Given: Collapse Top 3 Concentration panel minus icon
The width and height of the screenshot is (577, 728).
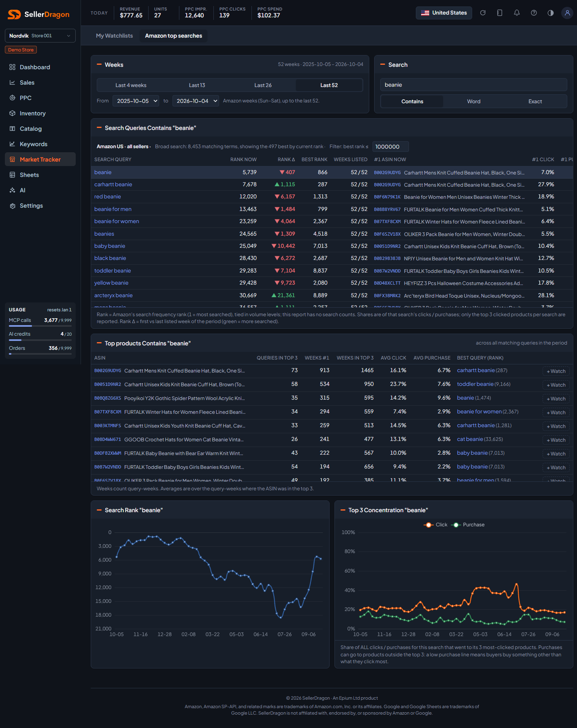Looking at the screenshot, I should (343, 510).
